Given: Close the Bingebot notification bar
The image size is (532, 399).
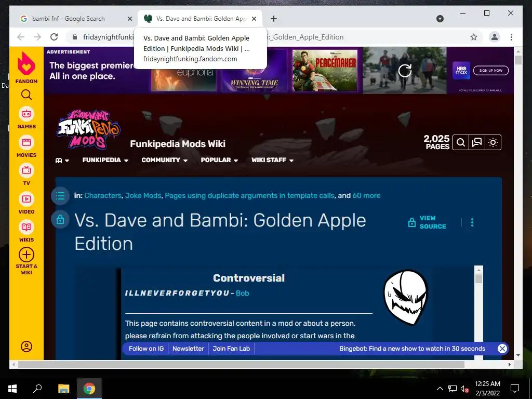Looking at the screenshot, I should (502, 349).
